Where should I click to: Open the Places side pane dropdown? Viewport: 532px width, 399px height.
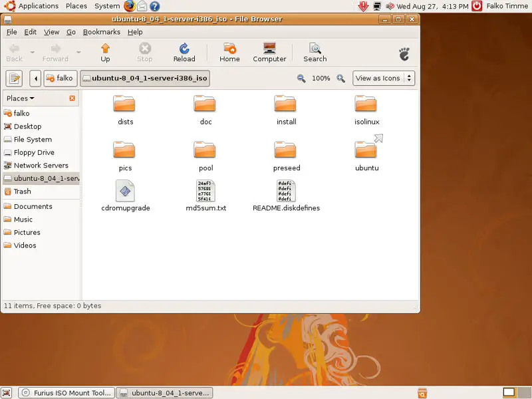[21, 98]
